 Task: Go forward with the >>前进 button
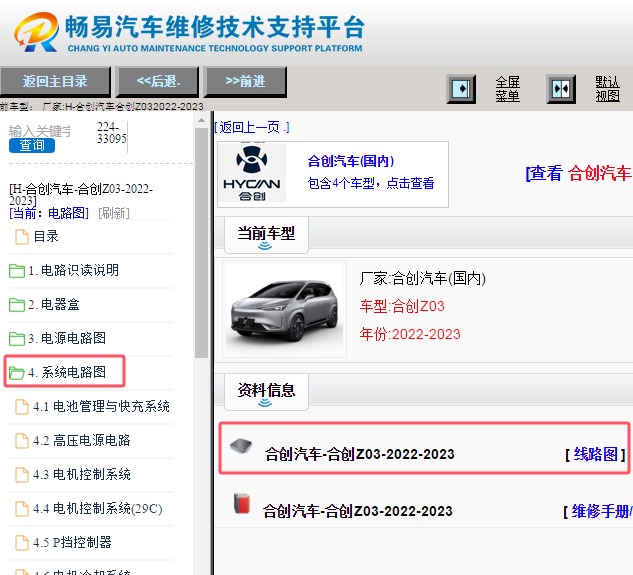pos(245,82)
